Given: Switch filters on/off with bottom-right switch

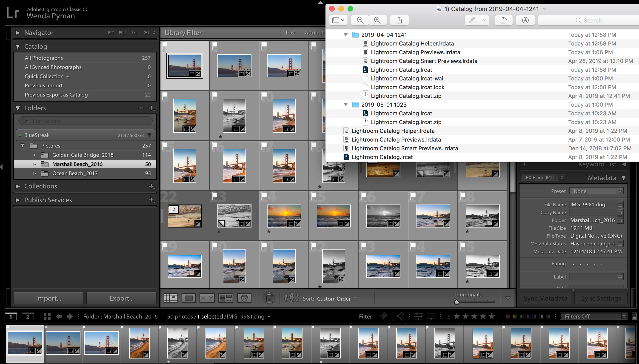Looking at the screenshot, I should [634, 316].
